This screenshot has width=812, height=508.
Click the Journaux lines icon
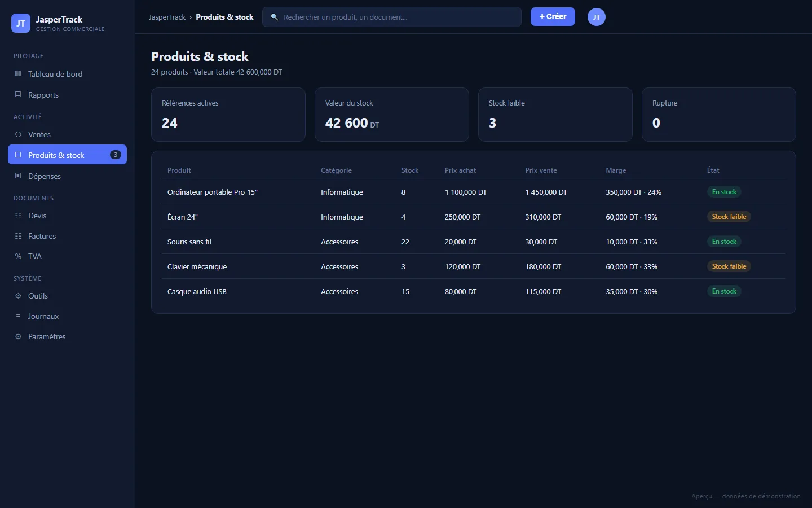18,316
